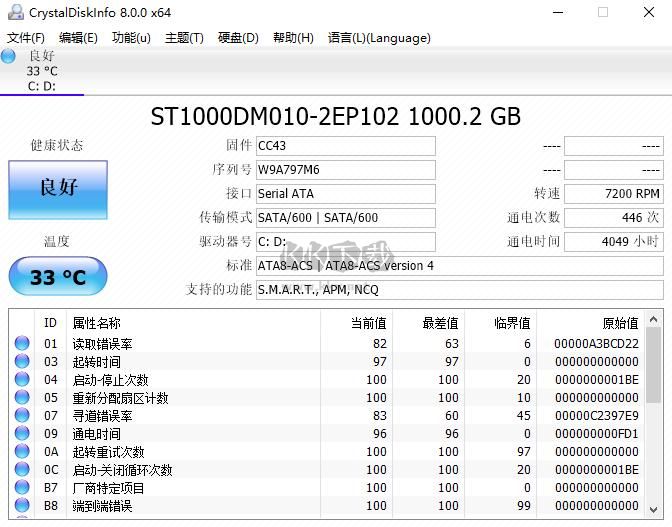
Task: Select the 重新分配扇区计数 attribute row name
Action: coord(120,398)
